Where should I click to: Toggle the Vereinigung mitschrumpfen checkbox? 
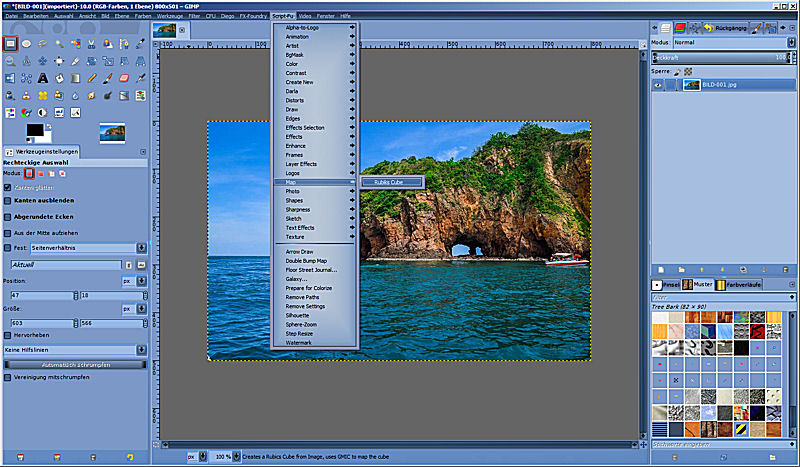click(x=8, y=377)
